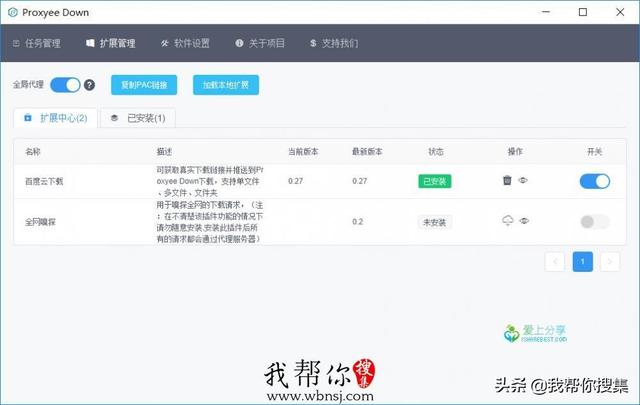Click the 开关 column header
The image size is (640, 405).
tap(595, 152)
